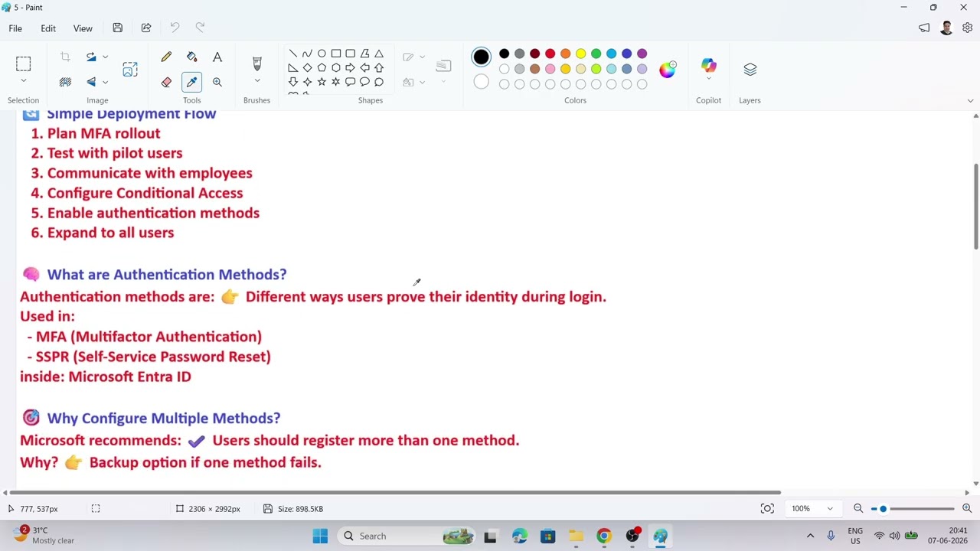The width and height of the screenshot is (980, 551).
Task: Click the Crop icon in Image group
Action: click(65, 57)
